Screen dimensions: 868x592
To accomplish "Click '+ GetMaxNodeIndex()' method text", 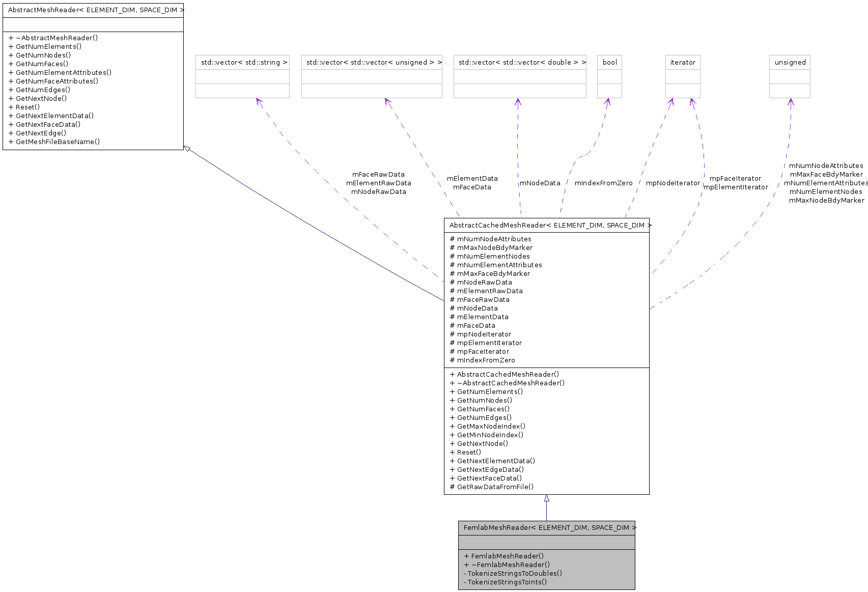I will click(x=488, y=426).
